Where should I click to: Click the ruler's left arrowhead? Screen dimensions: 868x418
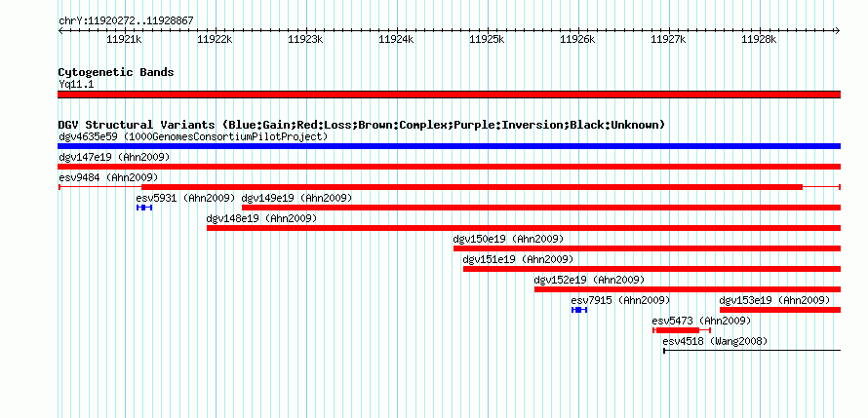click(60, 30)
